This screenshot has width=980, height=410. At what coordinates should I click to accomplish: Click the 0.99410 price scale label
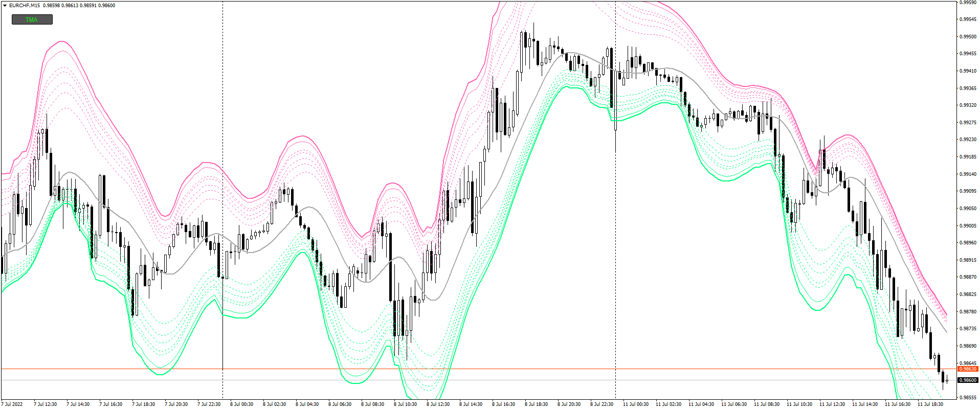[968, 71]
